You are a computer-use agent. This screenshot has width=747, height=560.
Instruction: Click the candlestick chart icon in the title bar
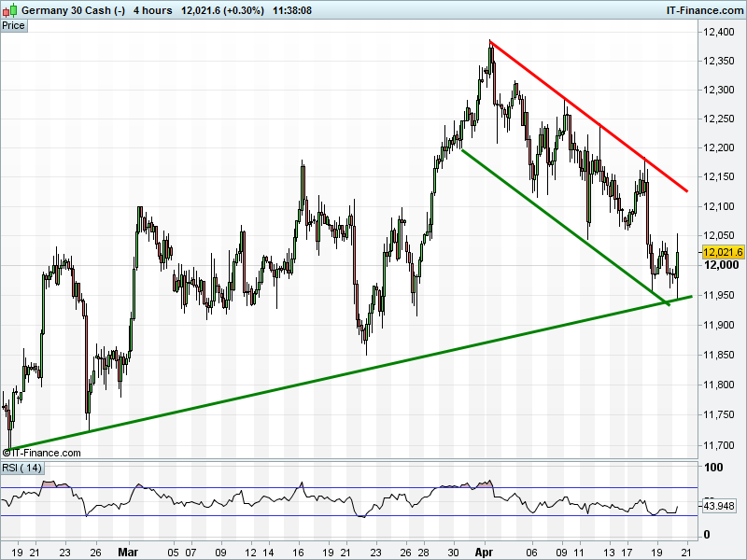coord(9,10)
